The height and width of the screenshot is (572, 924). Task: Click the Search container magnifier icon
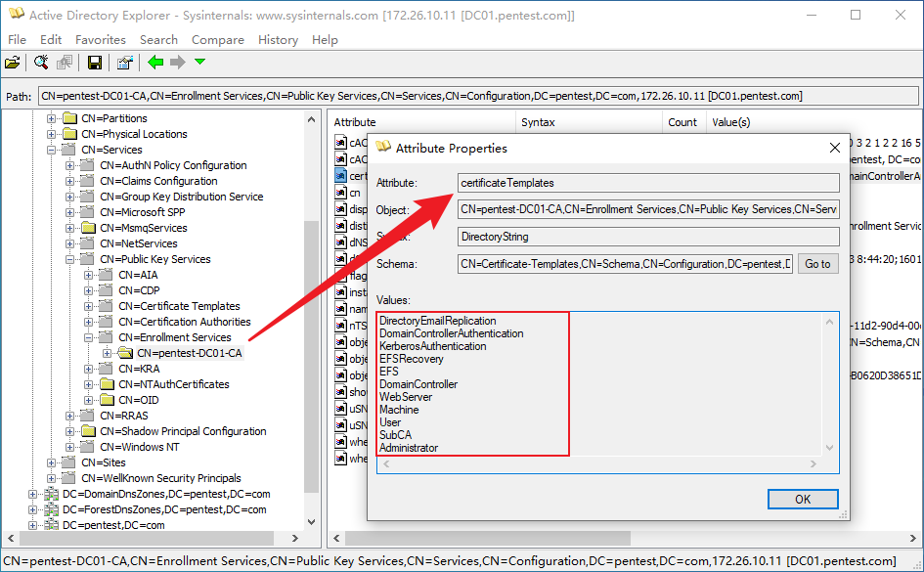tap(41, 63)
